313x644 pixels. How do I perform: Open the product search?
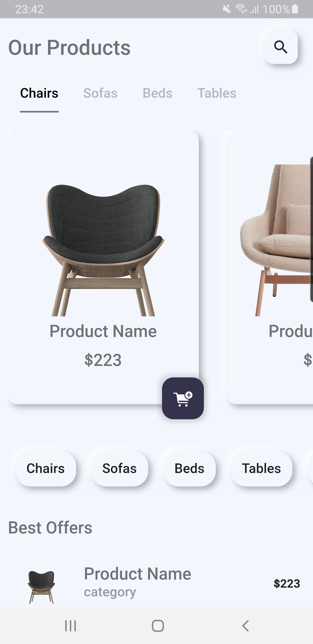click(281, 47)
